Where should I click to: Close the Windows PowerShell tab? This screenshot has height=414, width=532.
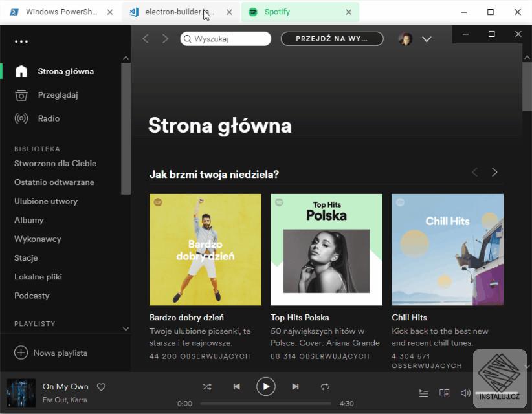[110, 12]
